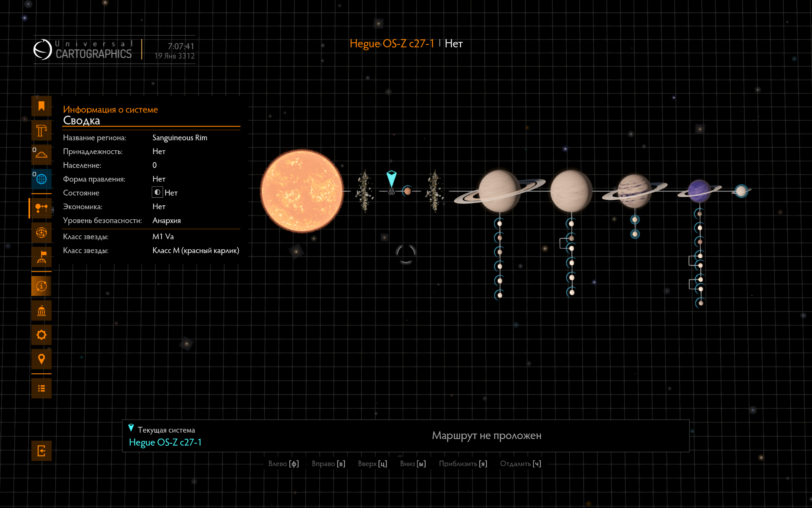Click the exit map icon
812x508 pixels.
point(41,451)
